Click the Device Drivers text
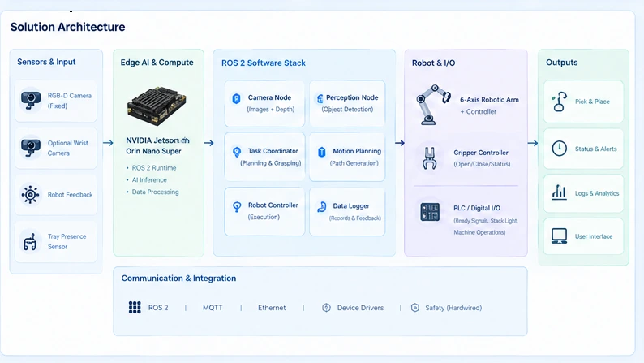The height and width of the screenshot is (363, 644). point(360,308)
